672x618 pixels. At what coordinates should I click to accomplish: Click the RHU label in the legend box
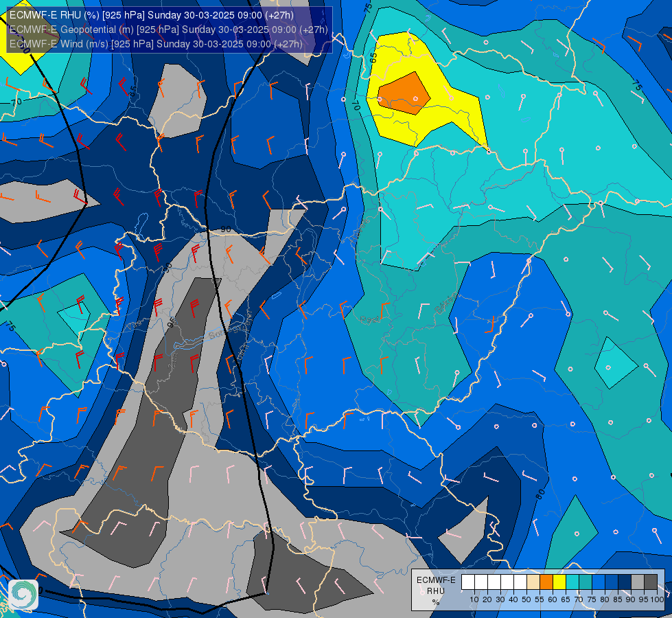click(436, 591)
